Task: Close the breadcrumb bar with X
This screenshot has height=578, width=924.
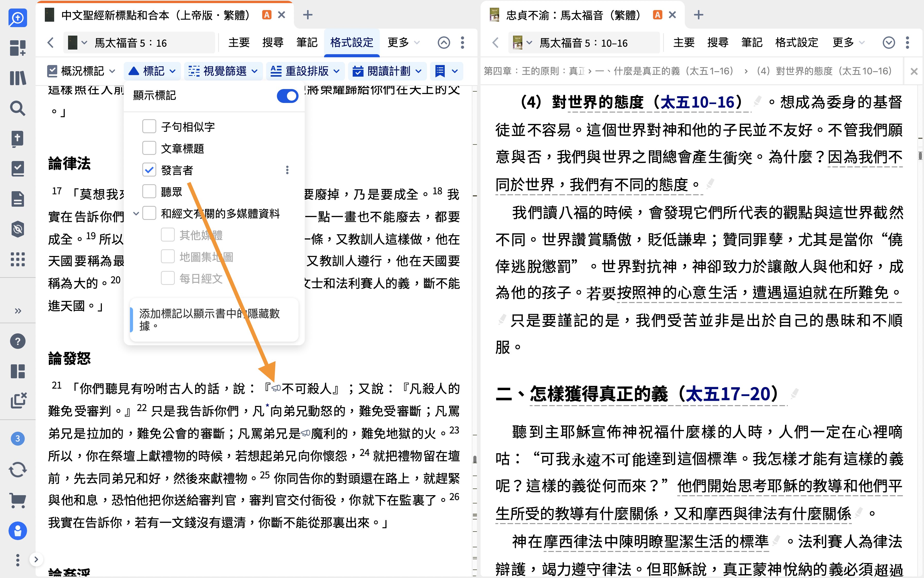Action: (914, 71)
